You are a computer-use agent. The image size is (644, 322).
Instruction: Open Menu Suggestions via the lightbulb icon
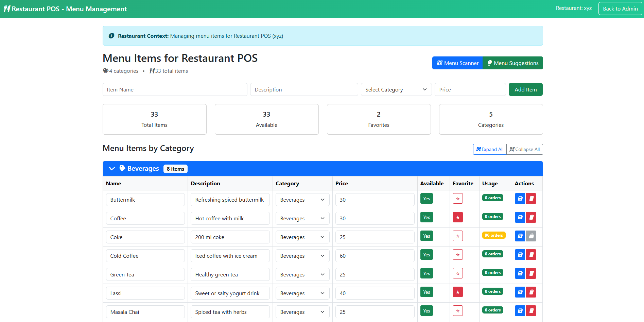(512, 63)
